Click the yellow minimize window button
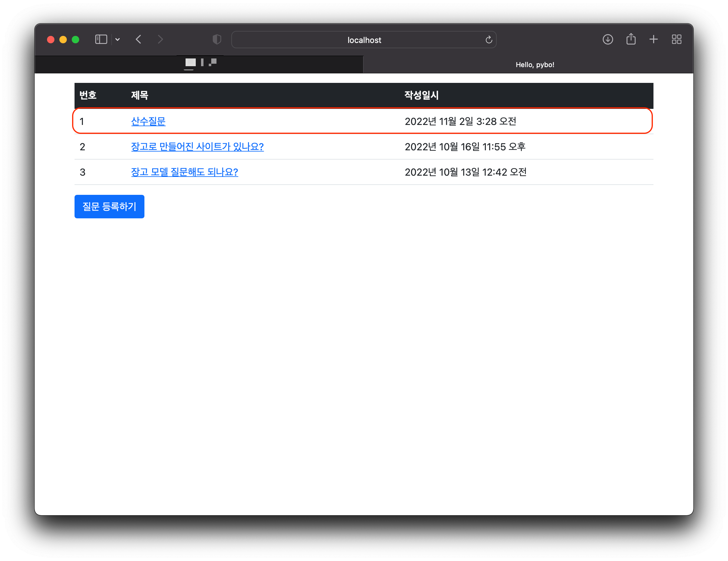This screenshot has height=561, width=728. tap(63, 40)
